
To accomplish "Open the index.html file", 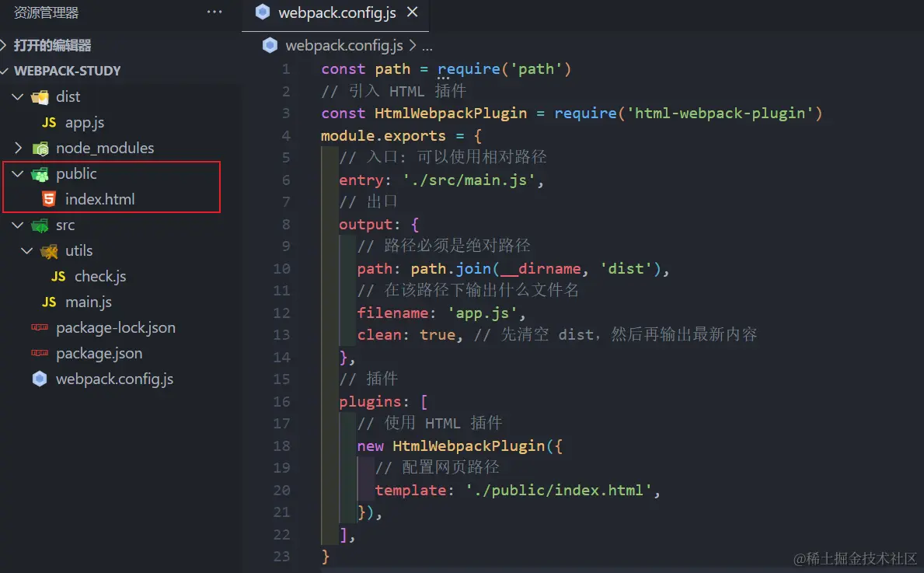I will point(99,199).
